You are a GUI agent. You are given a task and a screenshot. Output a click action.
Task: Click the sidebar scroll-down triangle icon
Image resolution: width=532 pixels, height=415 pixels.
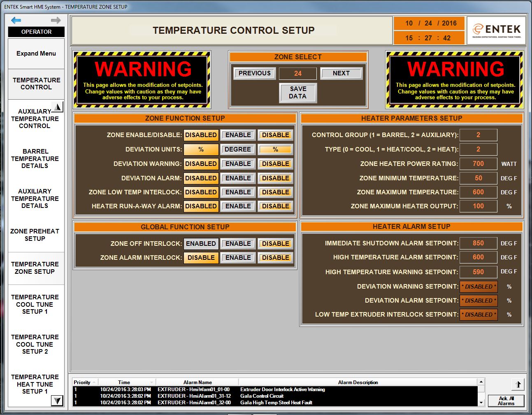coord(58,400)
